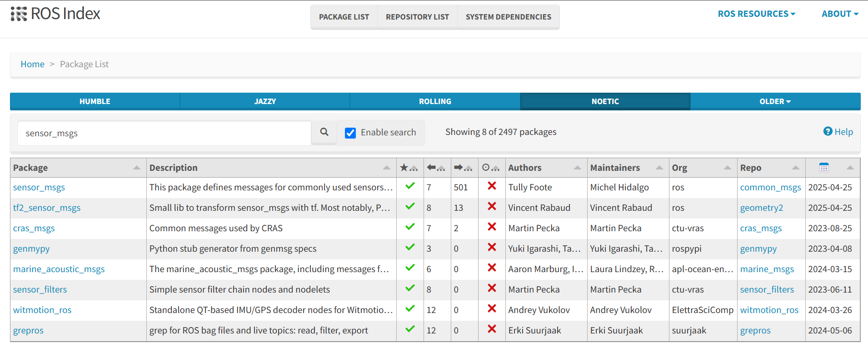Click red X in witmotion_ros row
Image resolution: width=868 pixels, height=353 pixels.
pos(492,308)
